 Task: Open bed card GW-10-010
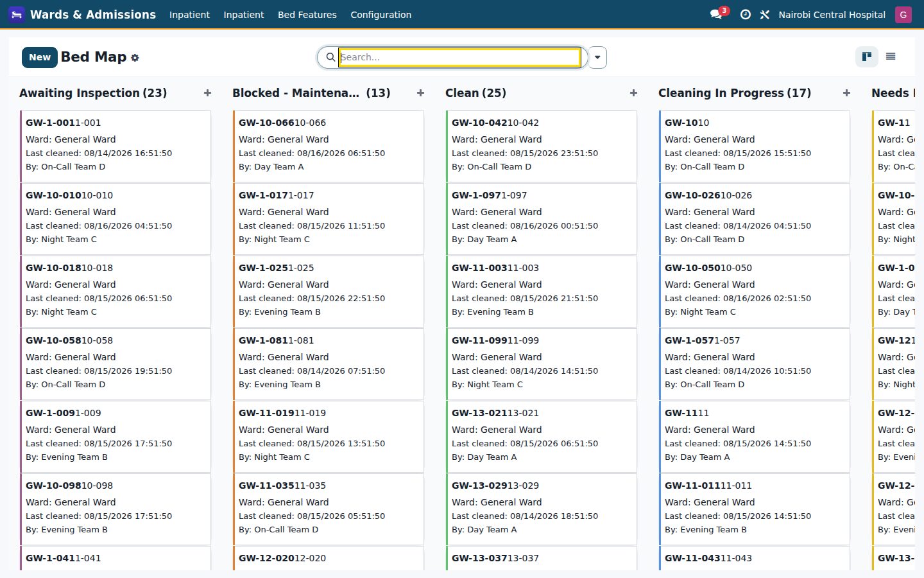(x=116, y=219)
